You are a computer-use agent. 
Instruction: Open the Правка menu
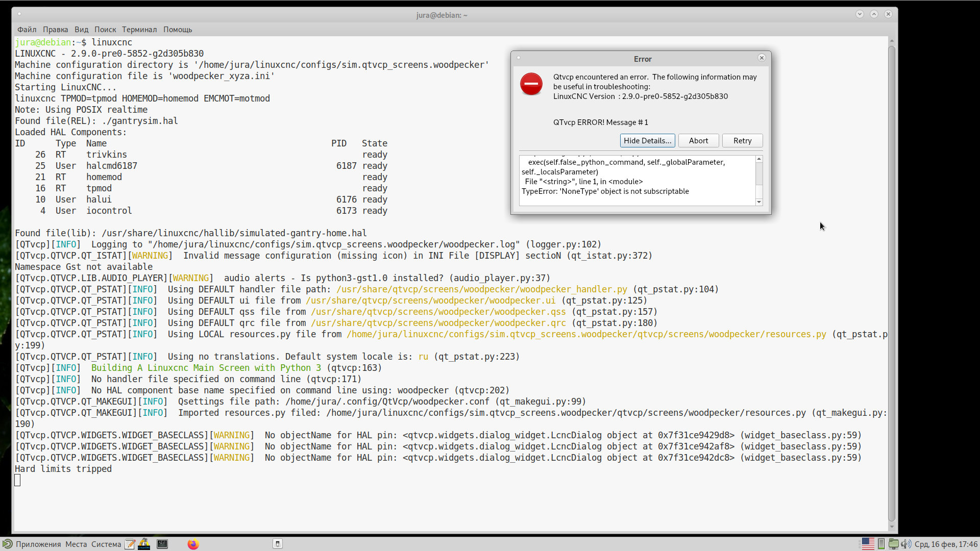click(x=55, y=30)
